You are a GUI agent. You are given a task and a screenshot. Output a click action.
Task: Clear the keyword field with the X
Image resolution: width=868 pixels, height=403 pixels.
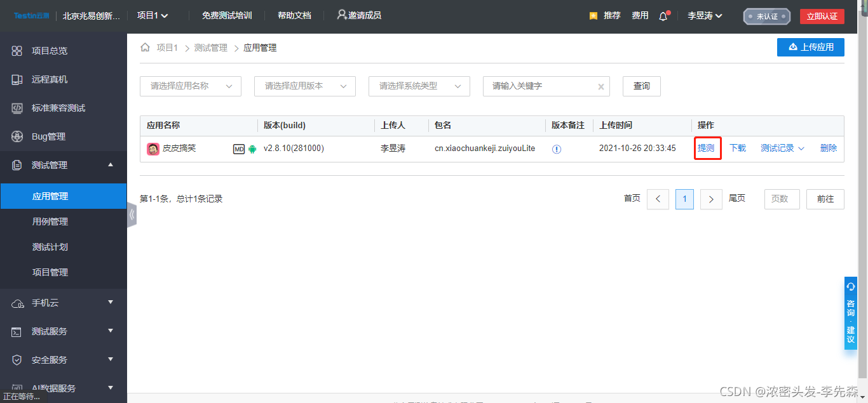pos(601,87)
